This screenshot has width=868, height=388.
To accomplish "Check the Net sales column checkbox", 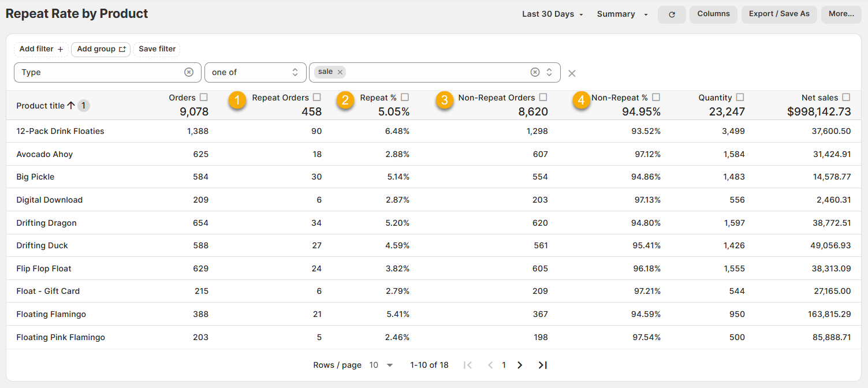I will (846, 98).
